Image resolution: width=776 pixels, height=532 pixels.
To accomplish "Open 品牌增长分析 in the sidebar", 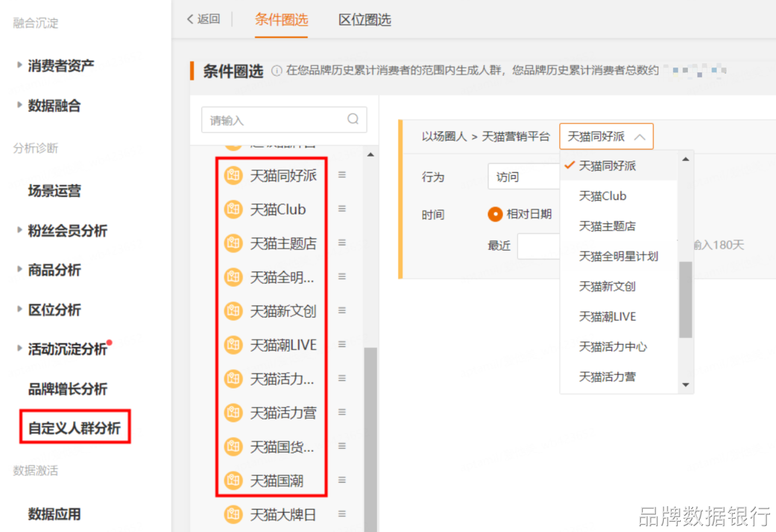I will pyautogui.click(x=68, y=389).
